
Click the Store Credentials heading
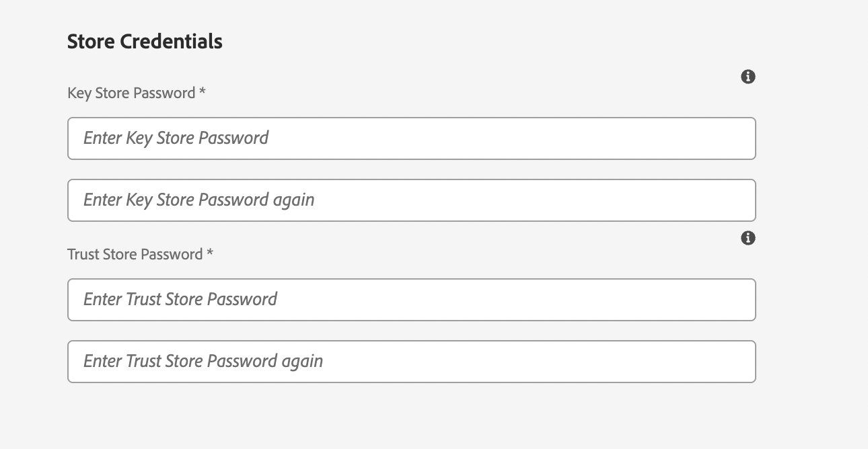[x=145, y=42]
